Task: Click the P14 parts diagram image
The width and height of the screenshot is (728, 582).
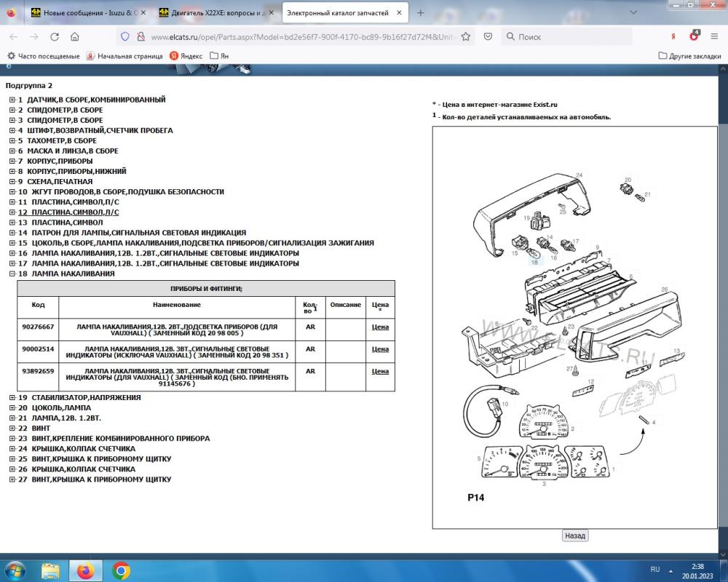Action: [575, 327]
